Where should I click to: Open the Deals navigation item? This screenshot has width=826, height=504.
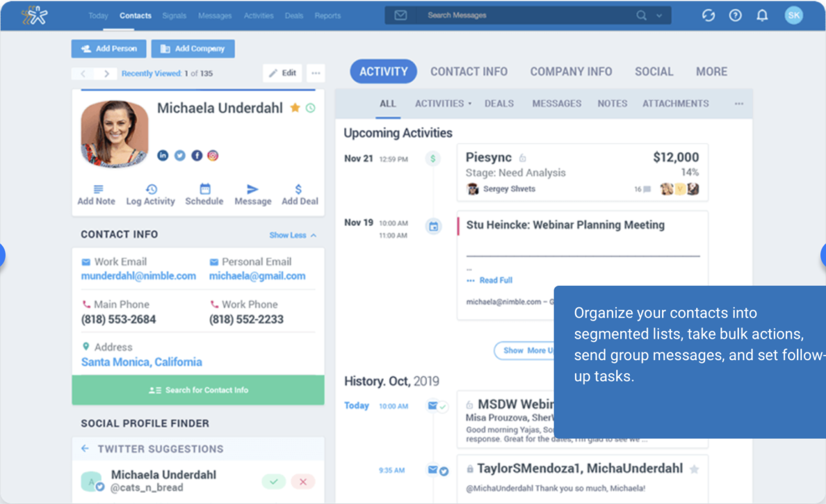(294, 15)
